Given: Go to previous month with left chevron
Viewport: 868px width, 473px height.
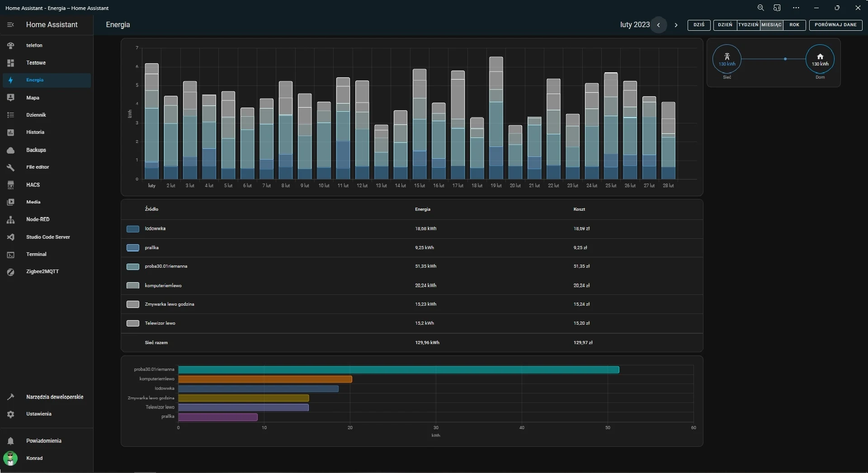Looking at the screenshot, I should pyautogui.click(x=659, y=25).
